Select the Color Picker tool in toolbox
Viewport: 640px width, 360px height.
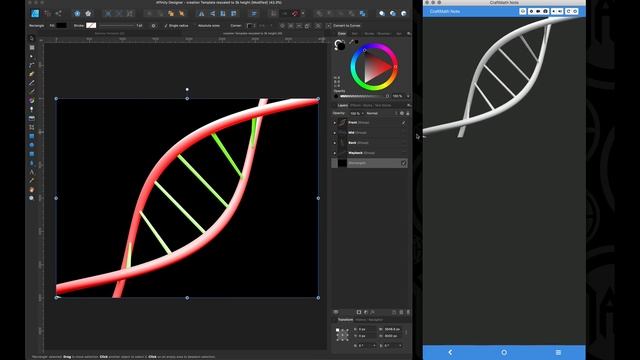click(x=31, y=180)
